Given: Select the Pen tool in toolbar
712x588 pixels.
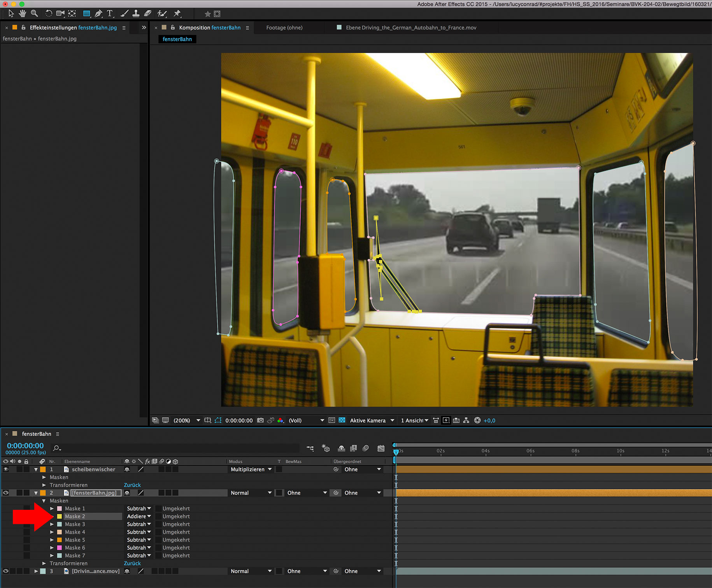Looking at the screenshot, I should point(98,14).
